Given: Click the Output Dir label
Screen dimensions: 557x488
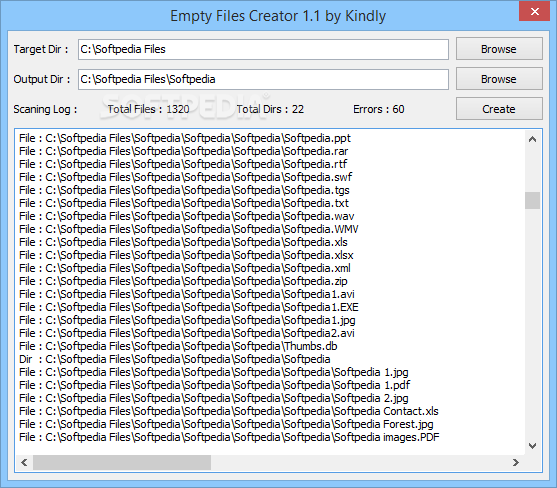Looking at the screenshot, I should click(x=42, y=79).
